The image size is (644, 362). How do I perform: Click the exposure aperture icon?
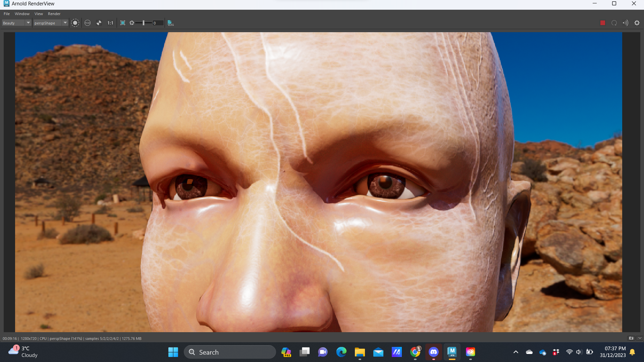(x=132, y=23)
